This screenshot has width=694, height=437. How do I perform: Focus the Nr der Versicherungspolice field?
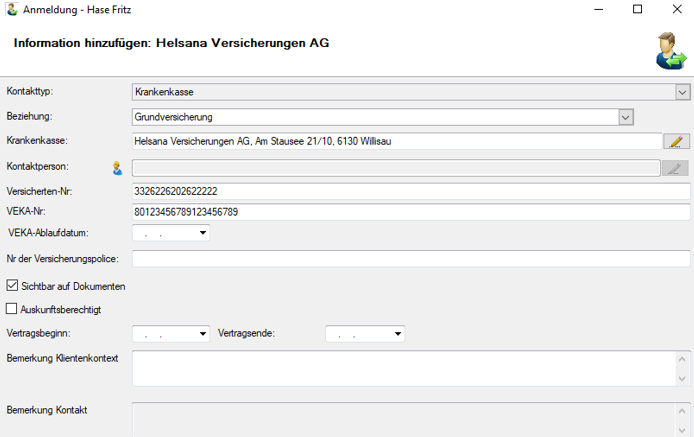[410, 259]
